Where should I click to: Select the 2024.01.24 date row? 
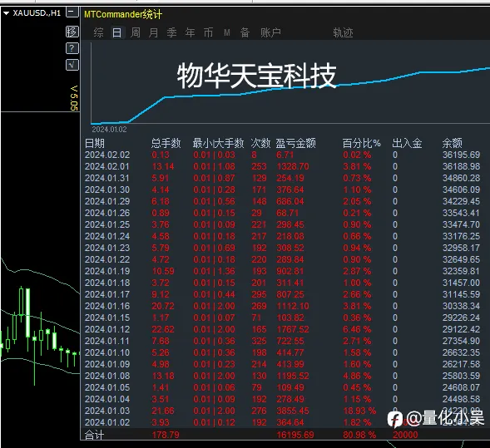point(283,236)
